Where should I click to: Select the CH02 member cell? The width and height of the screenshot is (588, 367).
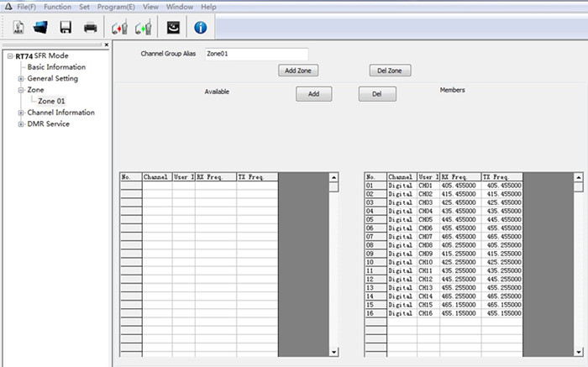click(x=428, y=194)
